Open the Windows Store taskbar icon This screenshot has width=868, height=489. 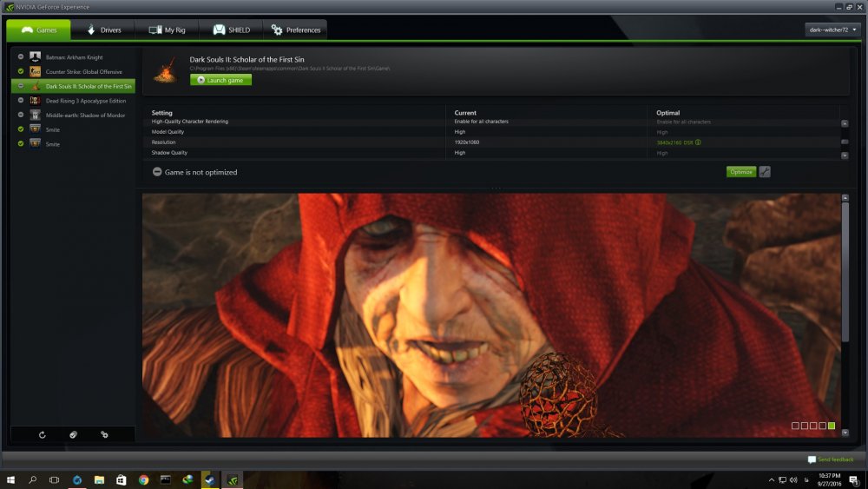coord(122,479)
